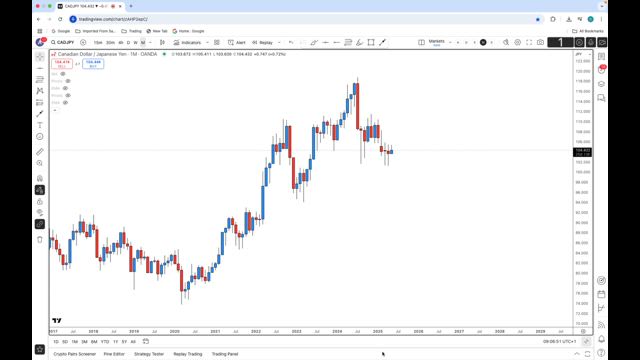Enter fullscreen chart mode

tap(529, 42)
